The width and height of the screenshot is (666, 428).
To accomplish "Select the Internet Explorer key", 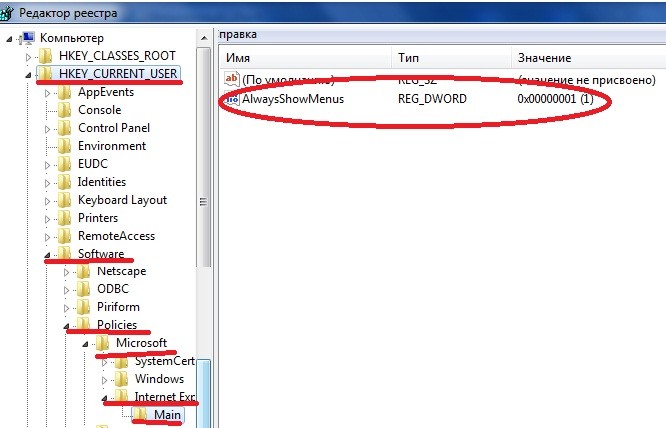I will point(165,397).
